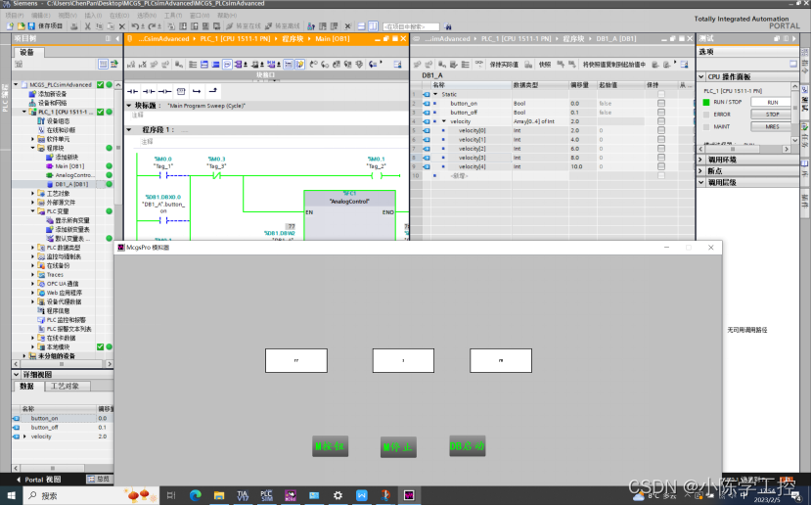Click the Windows Start button
This screenshot has height=506, width=812.
click(x=11, y=495)
